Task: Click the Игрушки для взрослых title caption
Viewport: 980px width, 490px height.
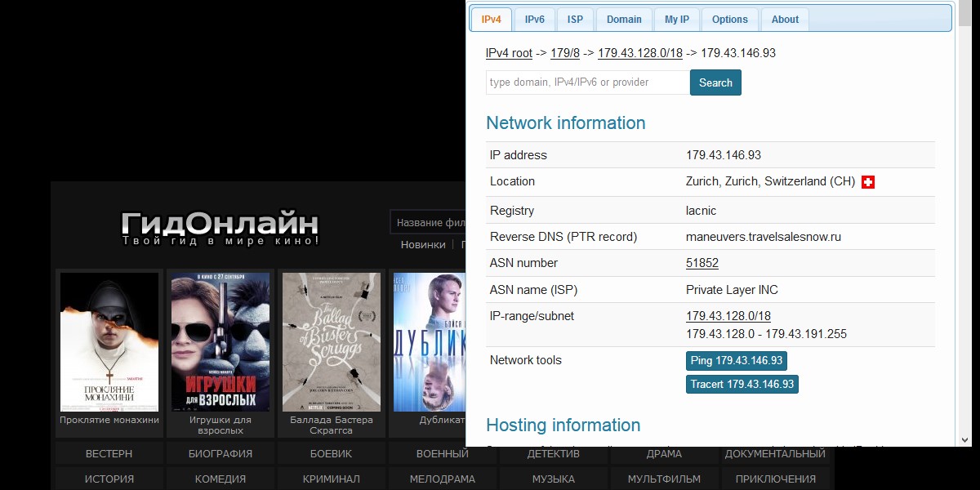Action: tap(220, 425)
